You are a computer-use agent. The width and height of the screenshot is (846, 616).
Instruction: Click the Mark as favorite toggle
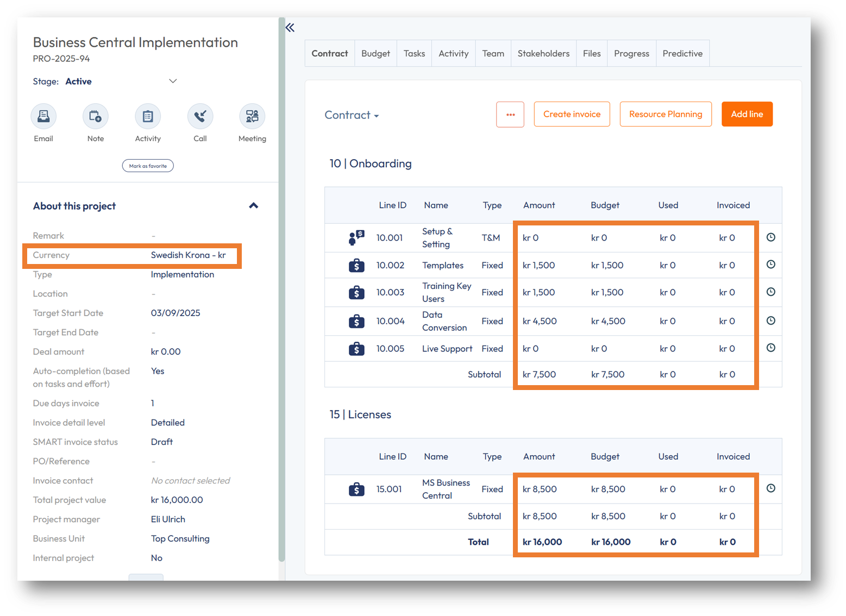(148, 166)
